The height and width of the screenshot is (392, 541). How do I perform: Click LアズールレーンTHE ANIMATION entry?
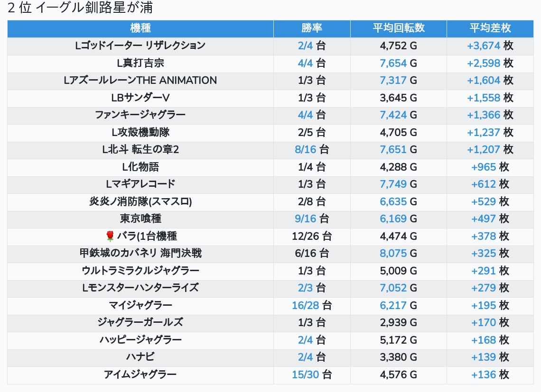pos(140,81)
